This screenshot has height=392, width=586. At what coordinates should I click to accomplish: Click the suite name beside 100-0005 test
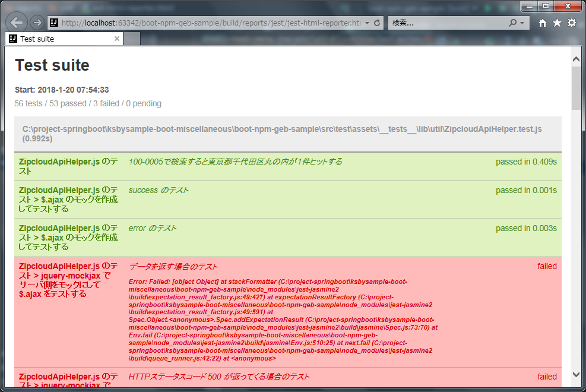click(68, 166)
